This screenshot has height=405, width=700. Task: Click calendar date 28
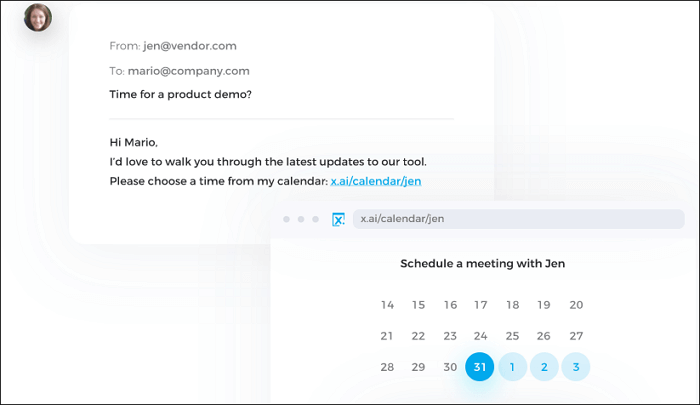point(387,367)
